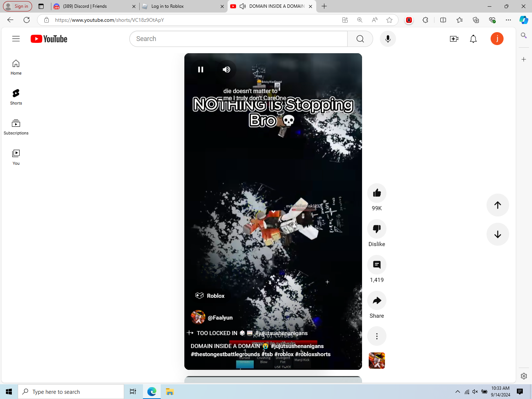Open the tab actions menu
532x399 pixels.
[x=41, y=6]
